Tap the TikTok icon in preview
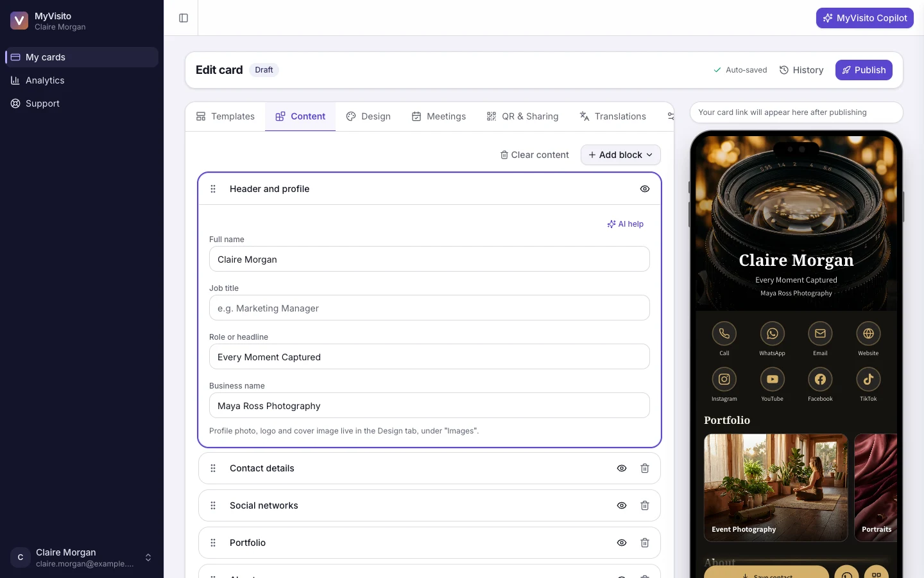 tap(868, 380)
